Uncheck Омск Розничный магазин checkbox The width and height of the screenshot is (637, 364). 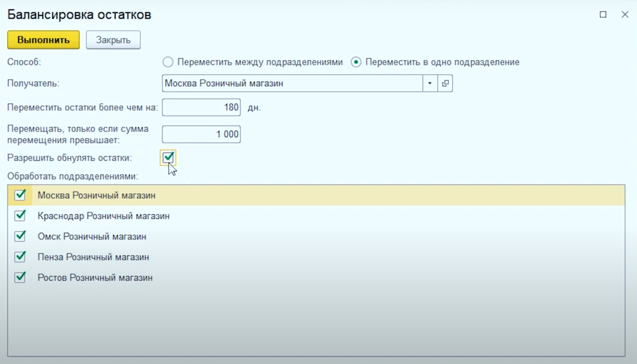click(x=20, y=236)
